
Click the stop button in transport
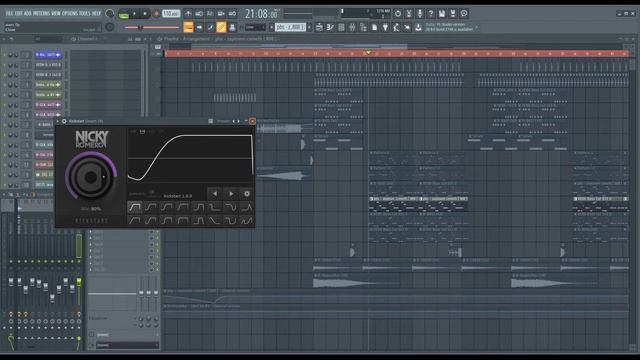(145, 13)
